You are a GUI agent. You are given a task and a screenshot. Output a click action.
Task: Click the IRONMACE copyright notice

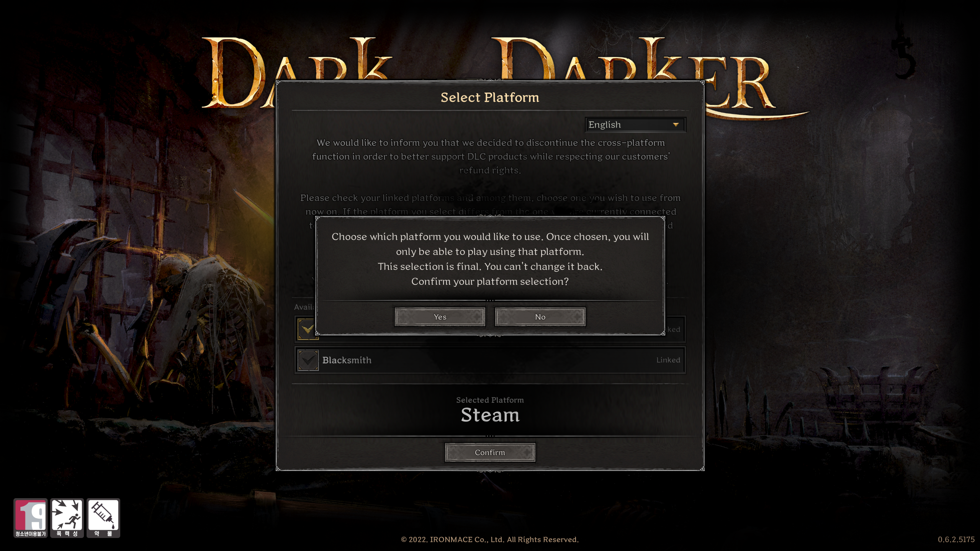[490, 539]
